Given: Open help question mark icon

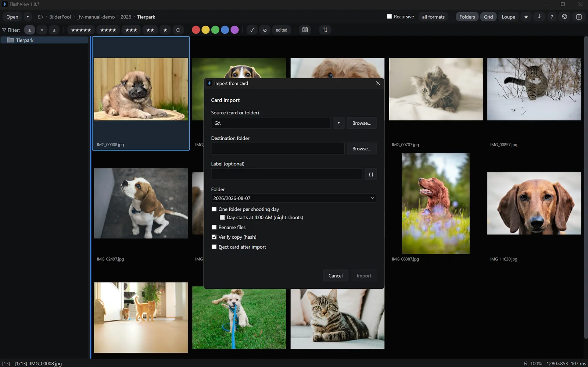Looking at the screenshot, I should click(552, 17).
